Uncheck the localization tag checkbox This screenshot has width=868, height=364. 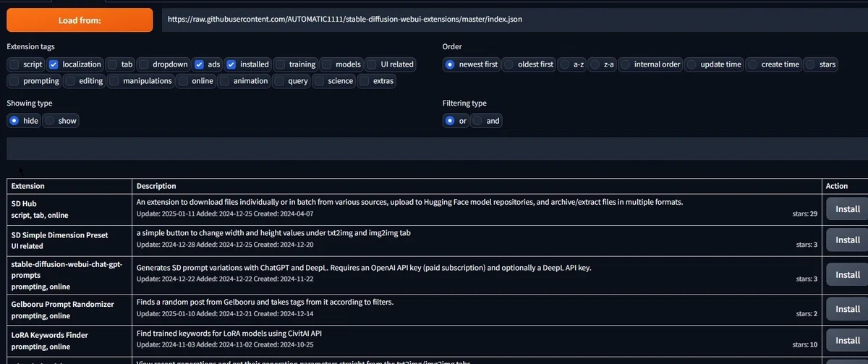click(x=54, y=64)
